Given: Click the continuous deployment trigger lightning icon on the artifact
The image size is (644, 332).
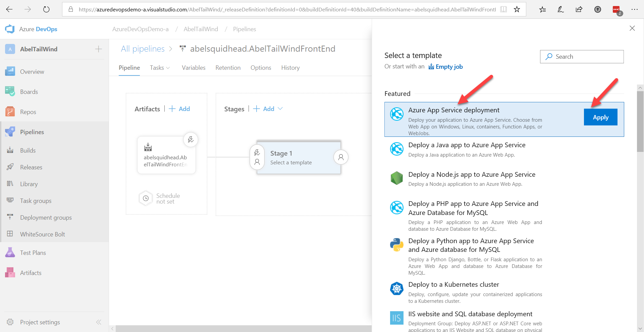Looking at the screenshot, I should point(191,140).
